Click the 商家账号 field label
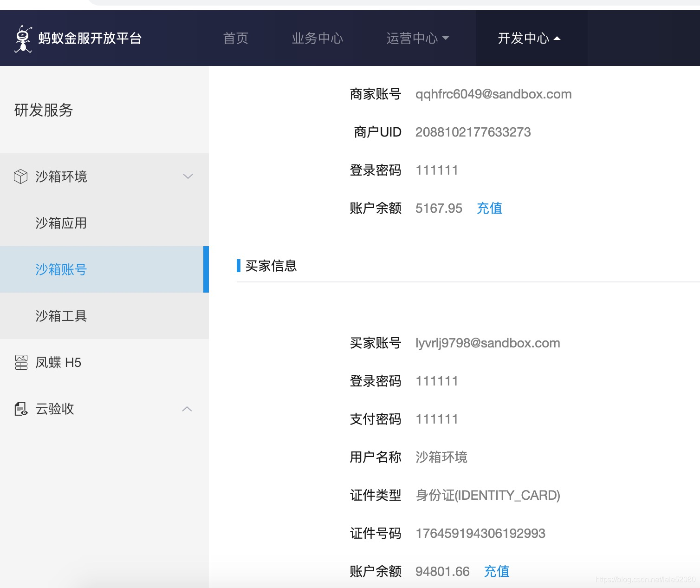Viewport: 700px width, 588px height. click(376, 94)
